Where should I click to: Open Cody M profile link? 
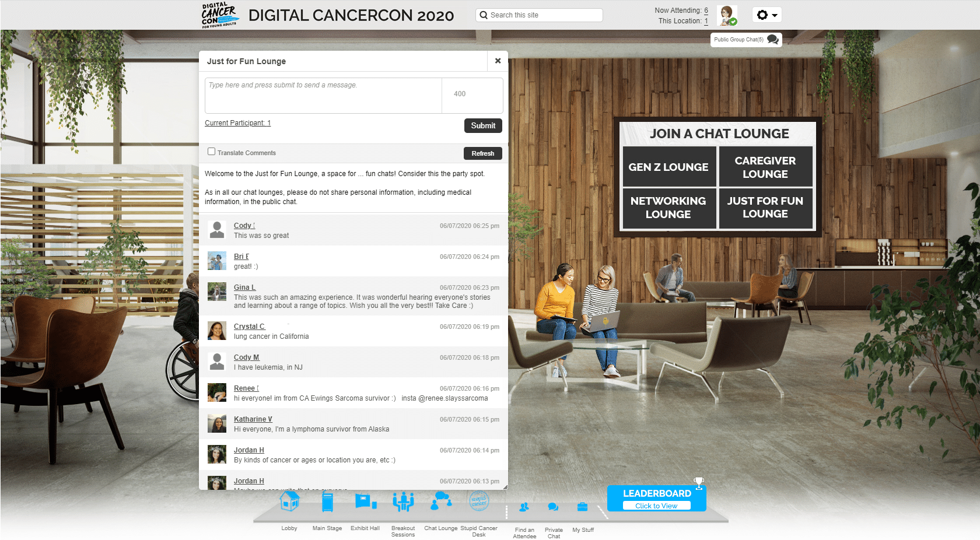pyautogui.click(x=247, y=357)
